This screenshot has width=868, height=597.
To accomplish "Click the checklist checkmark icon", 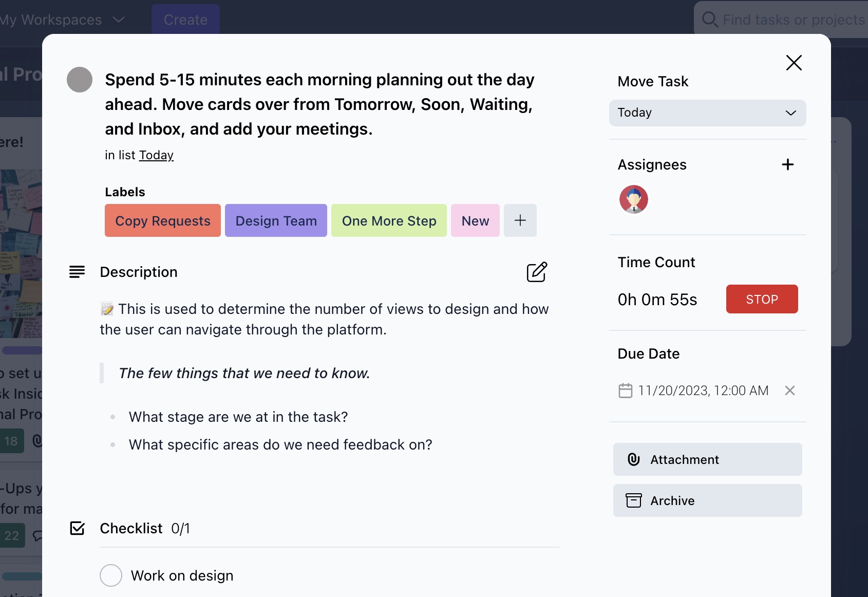I will coord(77,528).
